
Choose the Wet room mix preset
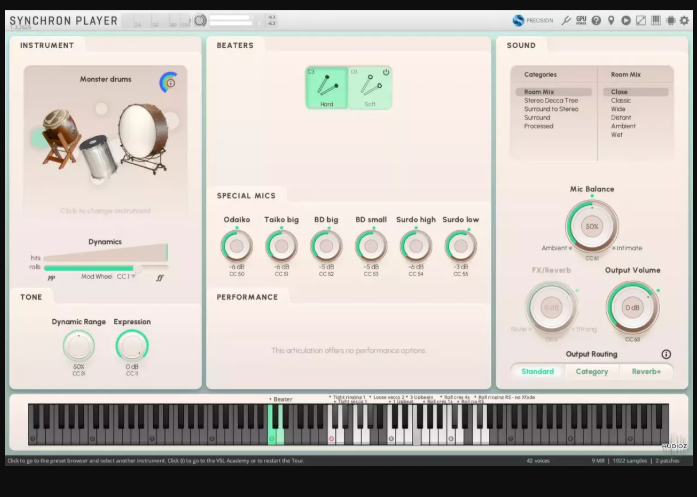(x=617, y=134)
